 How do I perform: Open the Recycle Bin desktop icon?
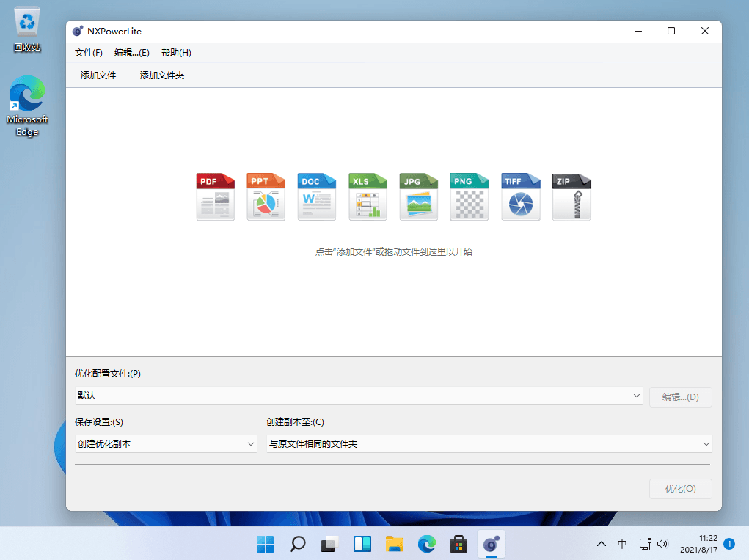coord(27,29)
